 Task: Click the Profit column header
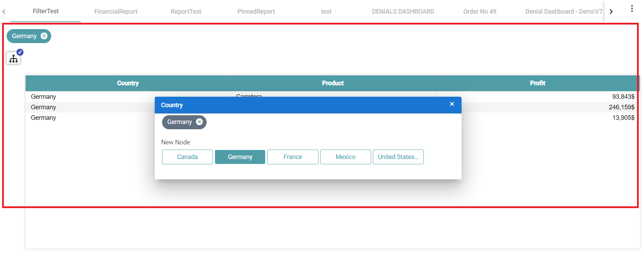pyautogui.click(x=537, y=83)
